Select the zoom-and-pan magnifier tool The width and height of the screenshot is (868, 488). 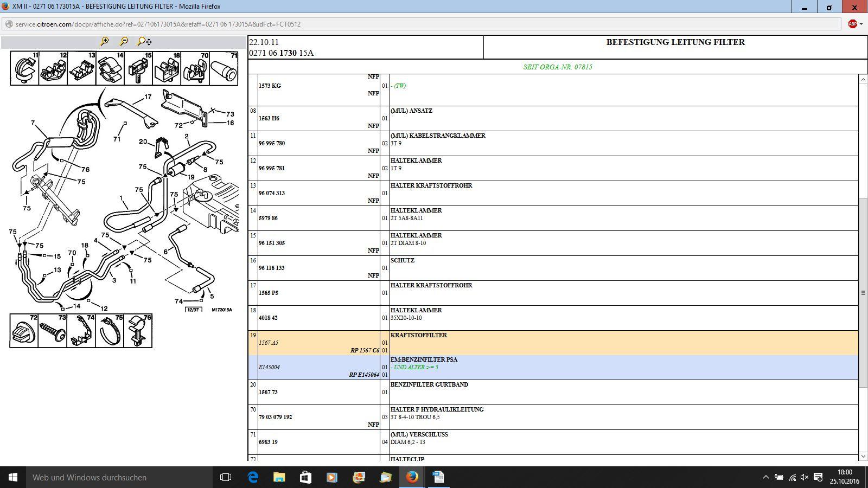(144, 41)
